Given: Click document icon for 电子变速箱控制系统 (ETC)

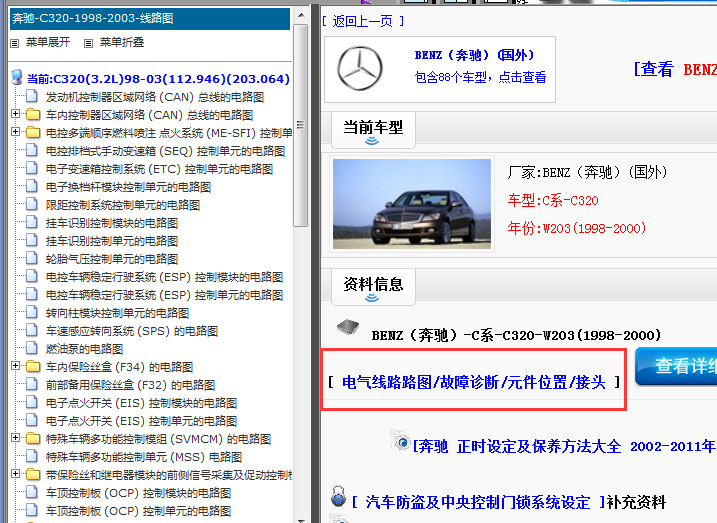Looking at the screenshot, I should (x=32, y=169).
